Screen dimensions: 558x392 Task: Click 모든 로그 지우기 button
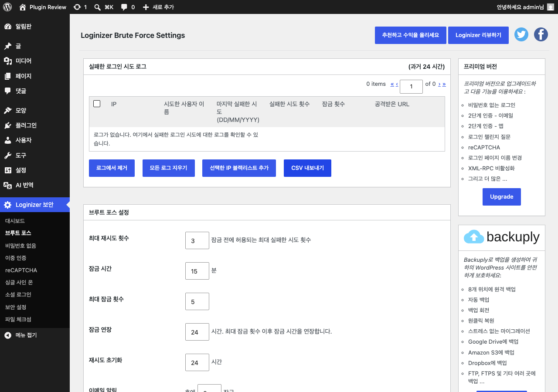pos(168,168)
